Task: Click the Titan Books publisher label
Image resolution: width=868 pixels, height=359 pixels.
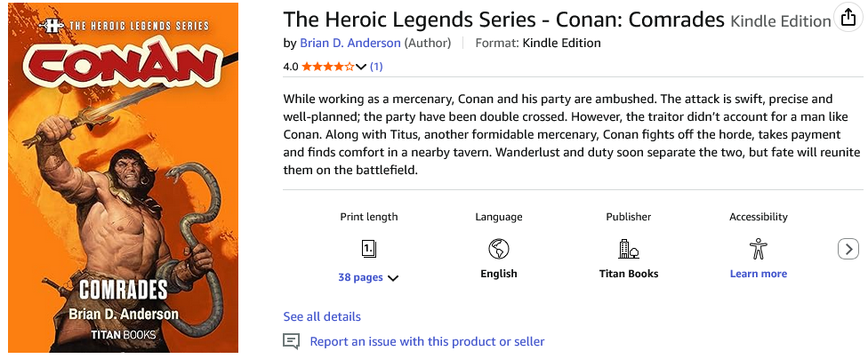Action: [628, 274]
